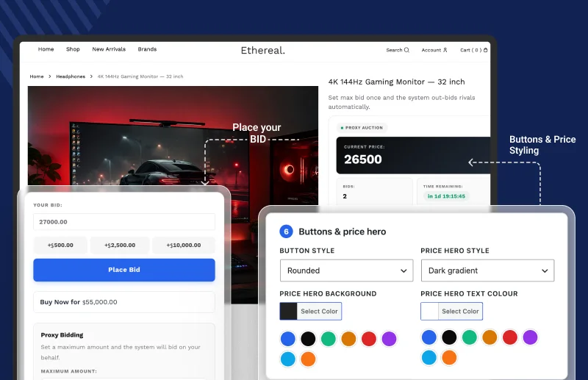Click the Proxy Bidding heading
Screen dimensions: 588x380
62,335
